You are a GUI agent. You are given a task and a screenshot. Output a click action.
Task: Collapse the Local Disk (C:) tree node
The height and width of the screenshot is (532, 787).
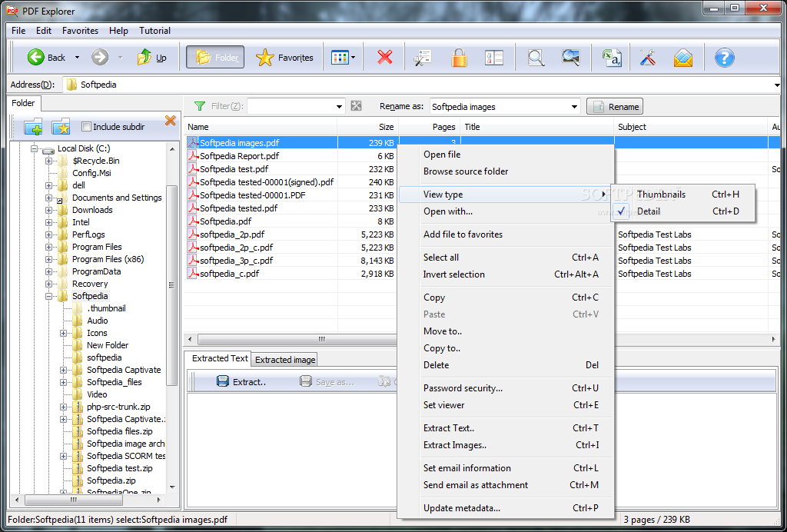coord(34,148)
